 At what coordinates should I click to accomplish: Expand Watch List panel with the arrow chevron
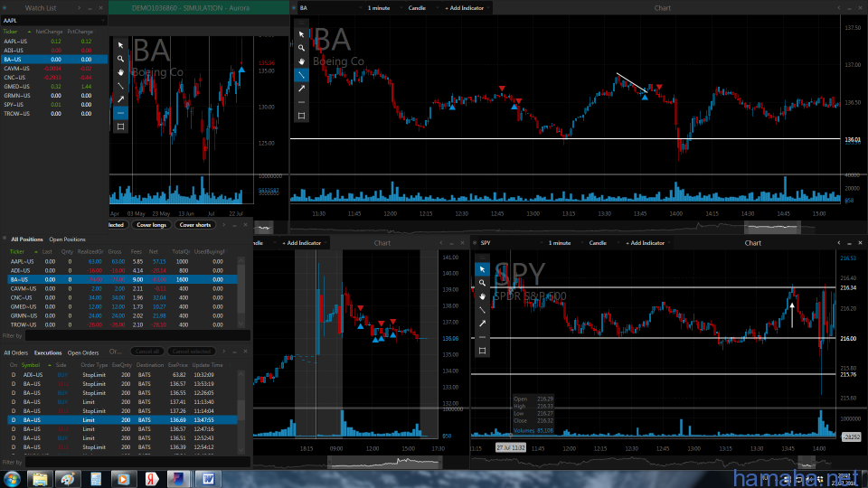[80, 8]
